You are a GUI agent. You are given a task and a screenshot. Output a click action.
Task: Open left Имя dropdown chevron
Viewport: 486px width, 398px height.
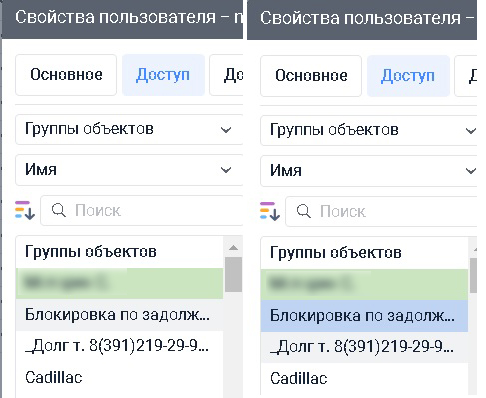click(x=226, y=170)
